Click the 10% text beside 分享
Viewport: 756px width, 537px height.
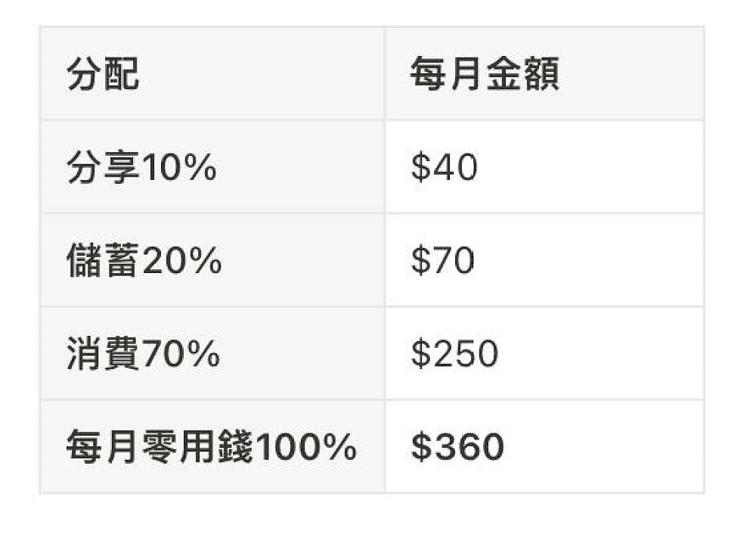pyautogui.click(x=178, y=168)
